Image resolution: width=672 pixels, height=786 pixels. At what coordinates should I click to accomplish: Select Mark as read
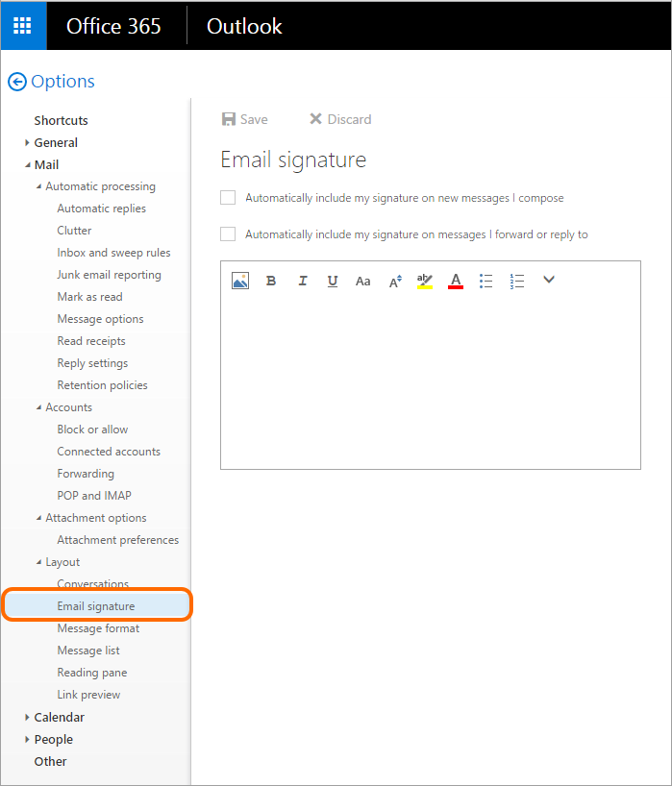click(x=89, y=297)
